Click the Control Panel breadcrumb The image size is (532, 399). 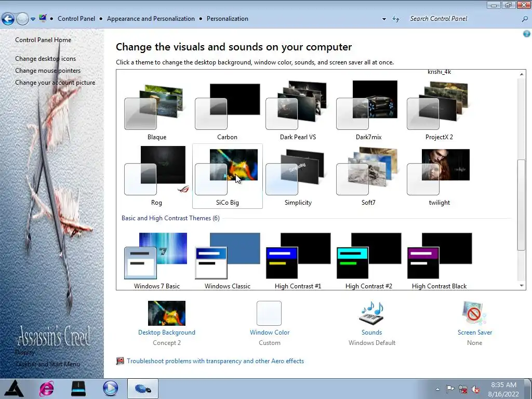coord(76,19)
